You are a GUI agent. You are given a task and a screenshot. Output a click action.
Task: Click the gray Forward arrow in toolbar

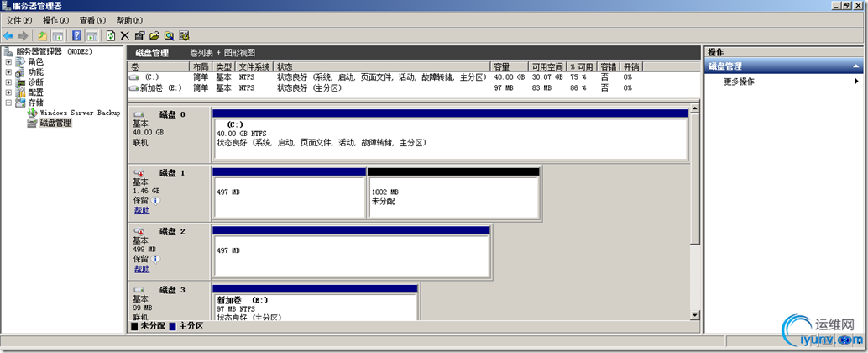pyautogui.click(x=23, y=36)
